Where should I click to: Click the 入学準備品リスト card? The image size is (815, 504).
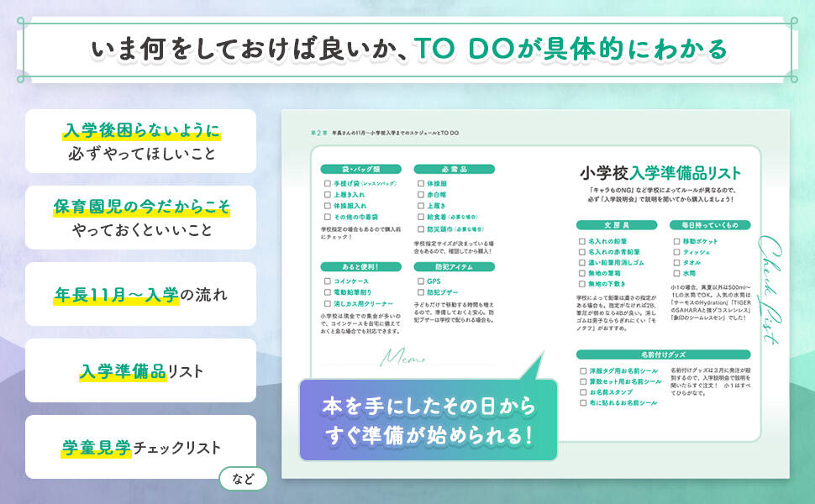(x=140, y=370)
